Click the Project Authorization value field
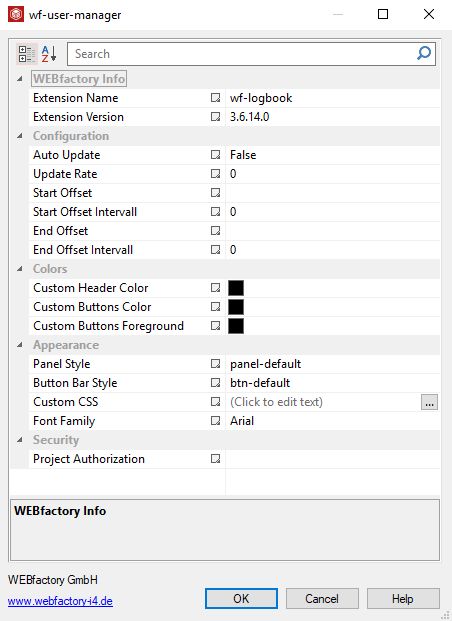 [x=333, y=459]
